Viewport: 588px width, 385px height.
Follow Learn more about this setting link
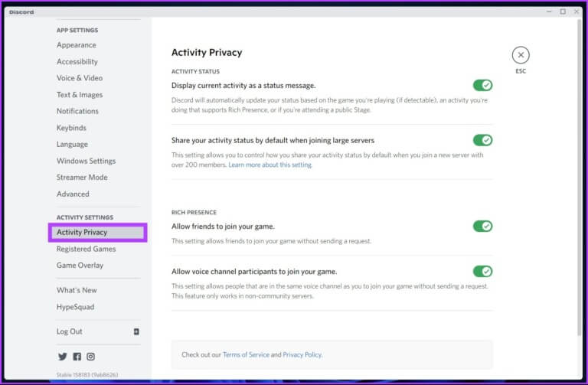pos(270,165)
